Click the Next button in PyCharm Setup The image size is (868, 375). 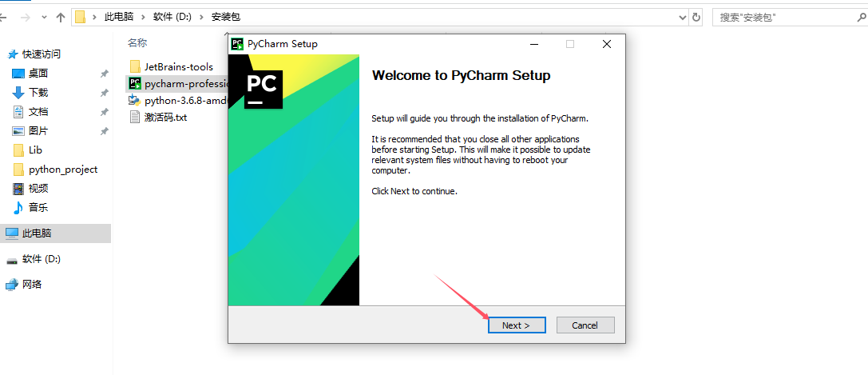[517, 325]
